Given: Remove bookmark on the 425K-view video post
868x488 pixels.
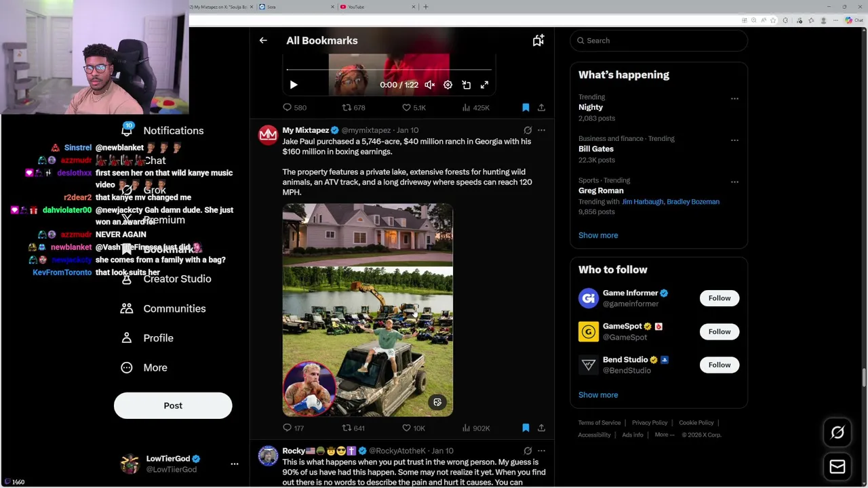Looking at the screenshot, I should pyautogui.click(x=526, y=108).
